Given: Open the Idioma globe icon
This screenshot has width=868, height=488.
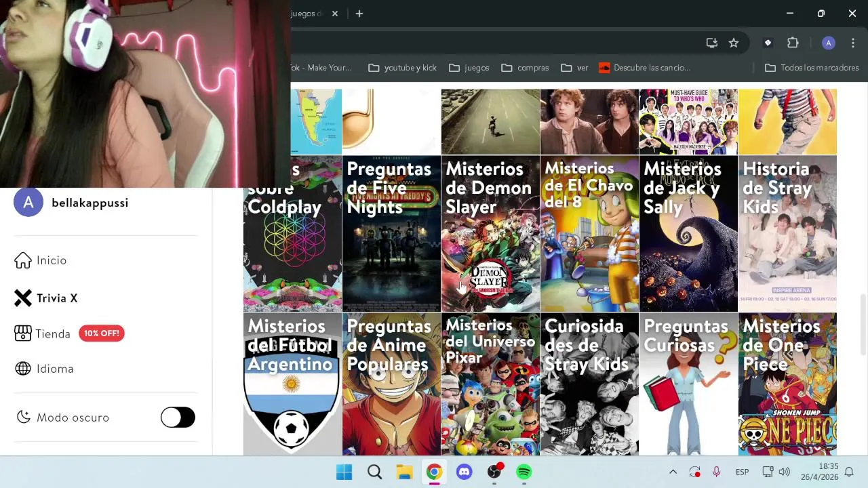Looking at the screenshot, I should tap(23, 369).
